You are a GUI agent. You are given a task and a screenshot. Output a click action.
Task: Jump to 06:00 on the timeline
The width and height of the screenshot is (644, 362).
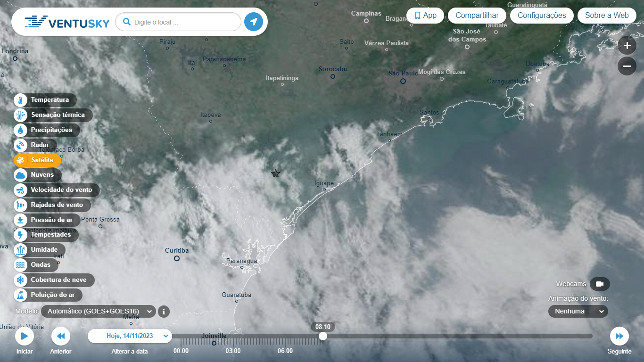pos(285,351)
